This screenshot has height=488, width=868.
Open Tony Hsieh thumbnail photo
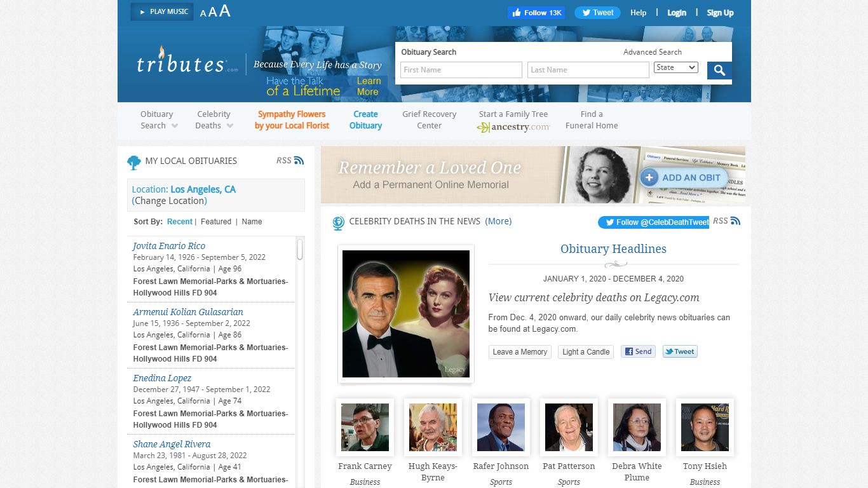[705, 427]
